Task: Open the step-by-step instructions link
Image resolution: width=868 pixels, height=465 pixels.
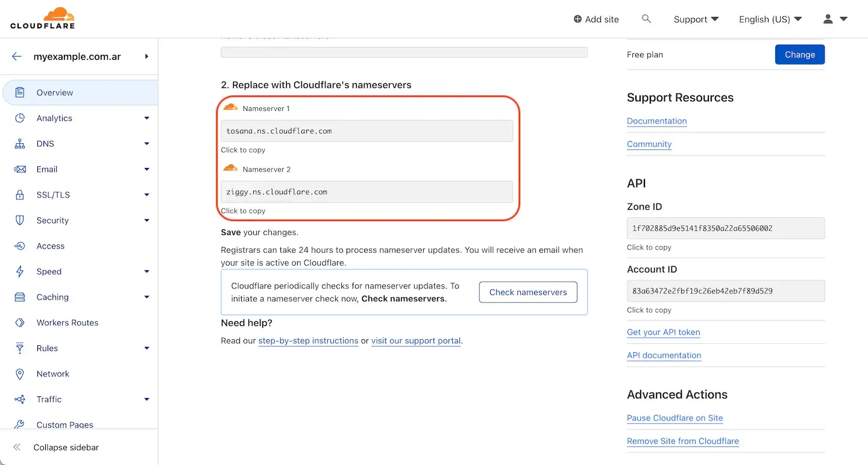Action: tap(308, 341)
